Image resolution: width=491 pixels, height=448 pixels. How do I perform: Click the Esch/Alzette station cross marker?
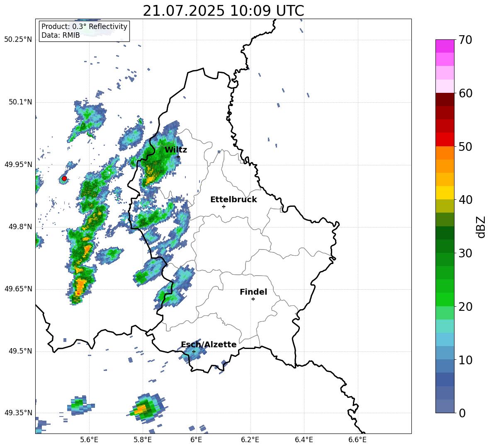coord(194,351)
